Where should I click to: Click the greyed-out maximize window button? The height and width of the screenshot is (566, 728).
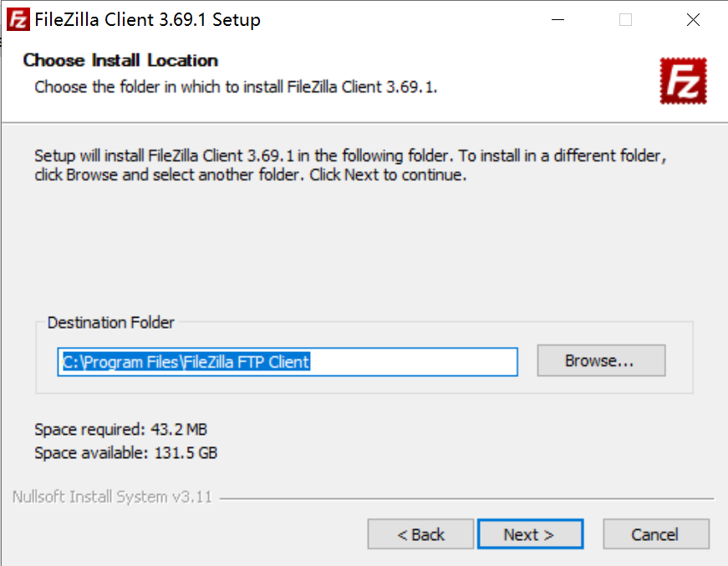pyautogui.click(x=625, y=20)
